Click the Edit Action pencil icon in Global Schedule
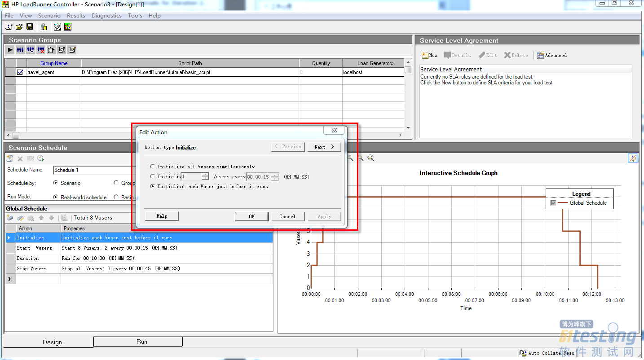 20,218
